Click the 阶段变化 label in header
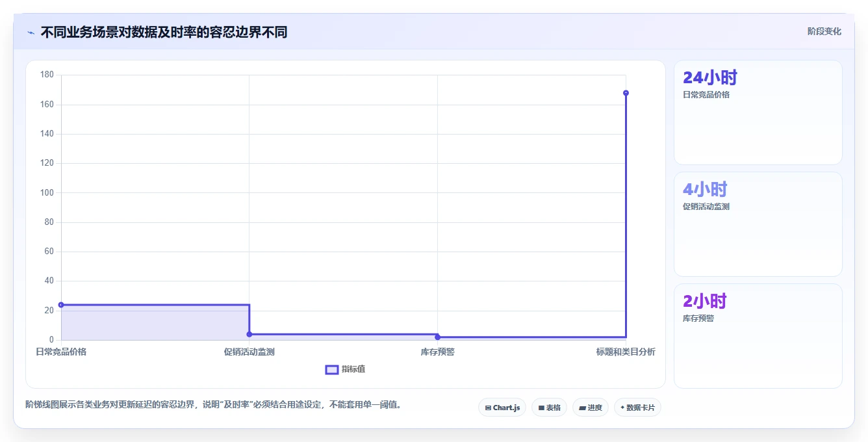The height and width of the screenshot is (442, 868). pyautogui.click(x=824, y=31)
